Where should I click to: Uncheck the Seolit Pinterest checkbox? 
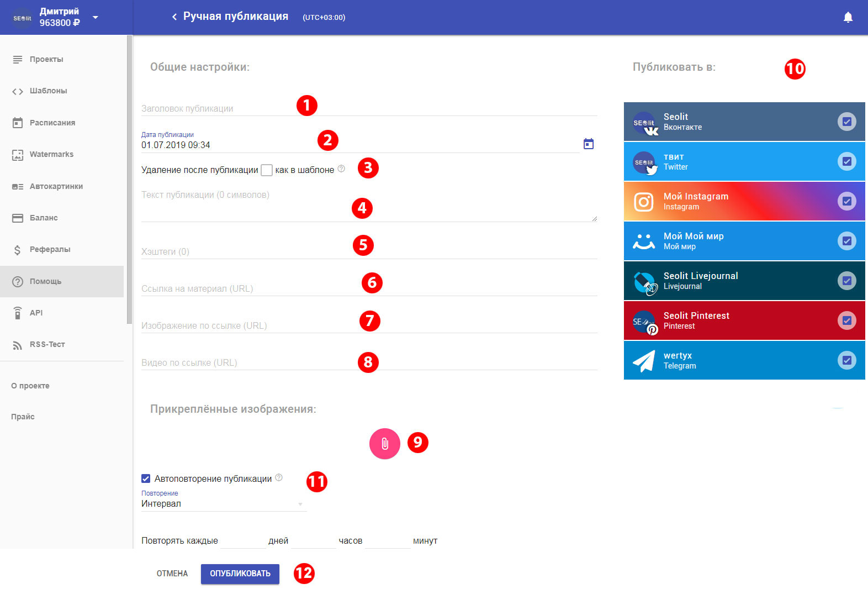tap(846, 320)
